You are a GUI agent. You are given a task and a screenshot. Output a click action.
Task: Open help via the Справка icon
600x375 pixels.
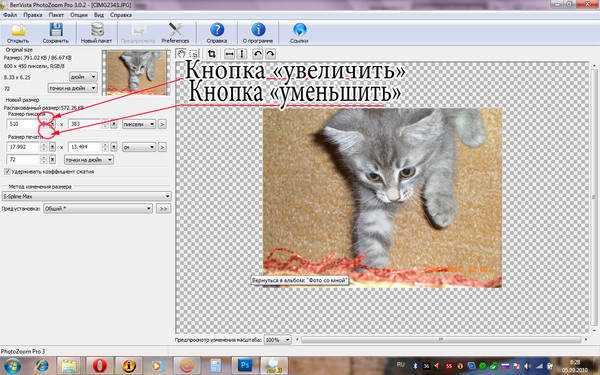point(217,33)
